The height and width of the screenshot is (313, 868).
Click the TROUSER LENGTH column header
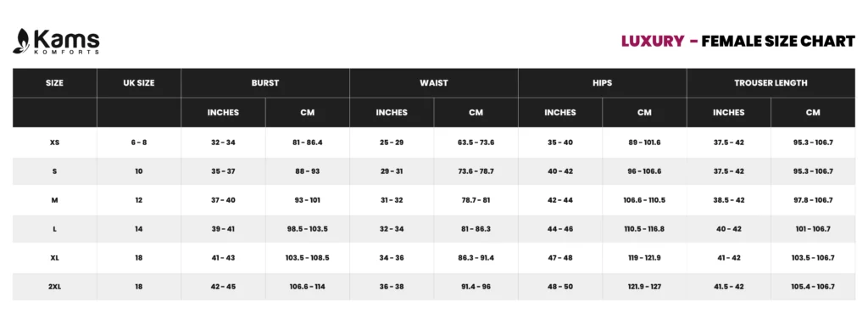771,83
